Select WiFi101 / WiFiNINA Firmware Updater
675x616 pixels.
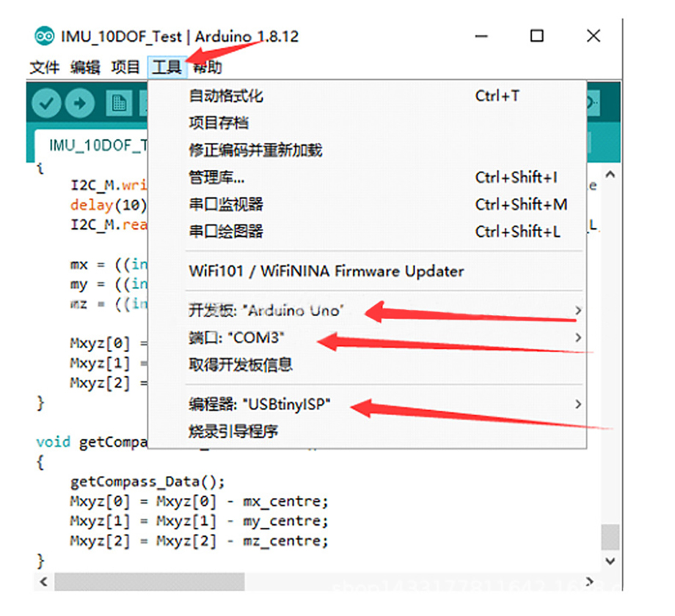tap(367, 271)
